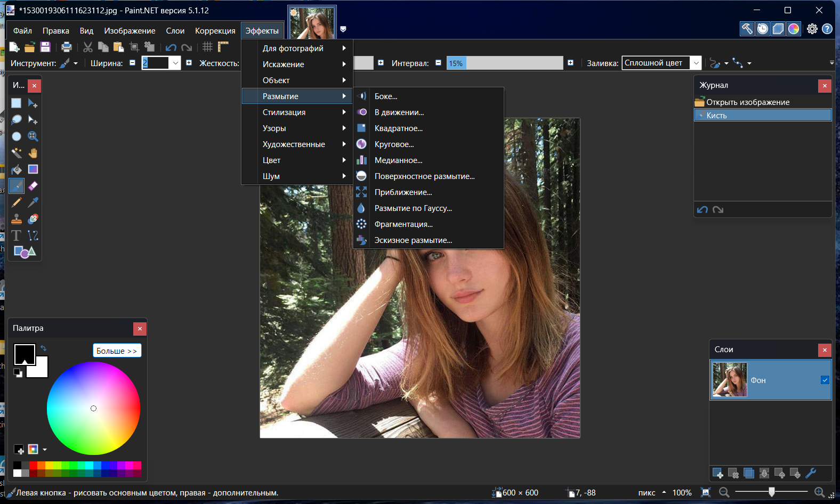The image size is (840, 504).
Task: Select the Text tool
Action: pyautogui.click(x=17, y=235)
